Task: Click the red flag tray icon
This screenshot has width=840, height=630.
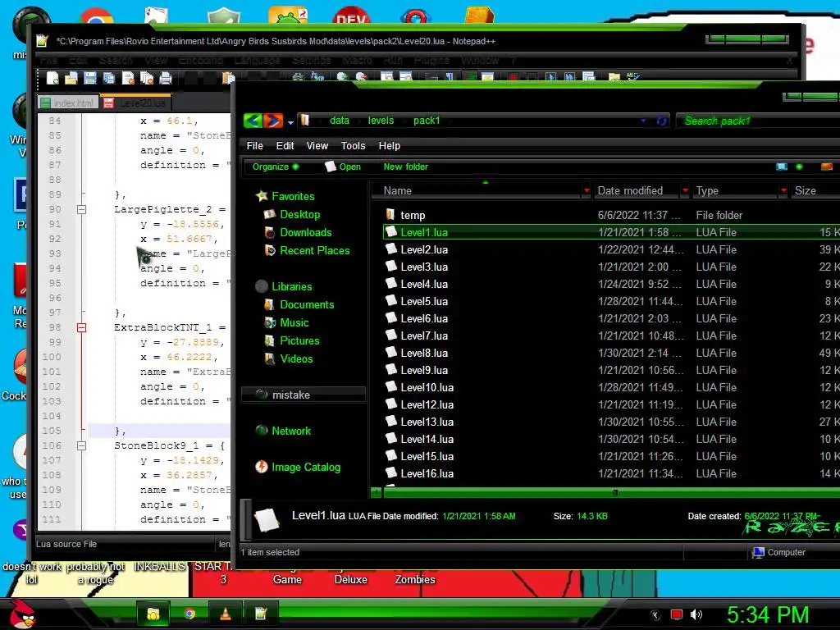Action: pyautogui.click(x=677, y=614)
